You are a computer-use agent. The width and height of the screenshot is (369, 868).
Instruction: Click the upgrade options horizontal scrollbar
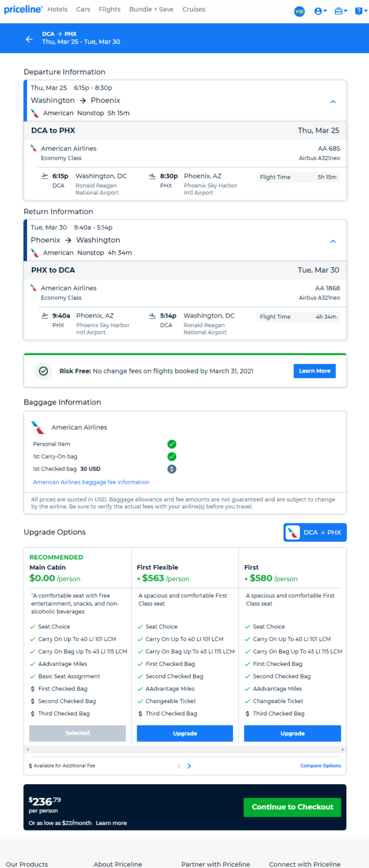(185, 750)
